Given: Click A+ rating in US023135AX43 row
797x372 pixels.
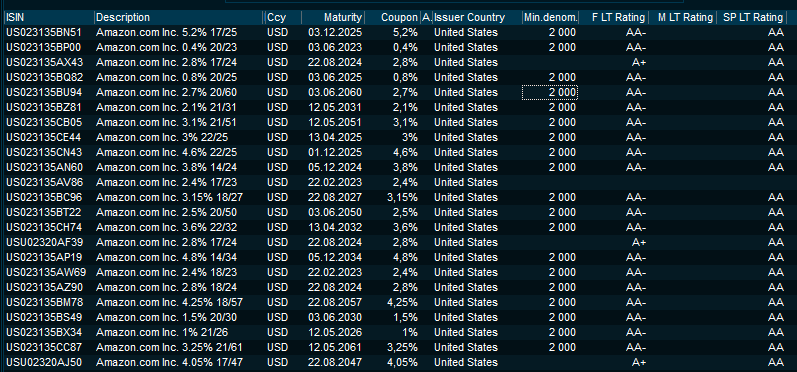Looking at the screenshot, I should click(639, 63).
